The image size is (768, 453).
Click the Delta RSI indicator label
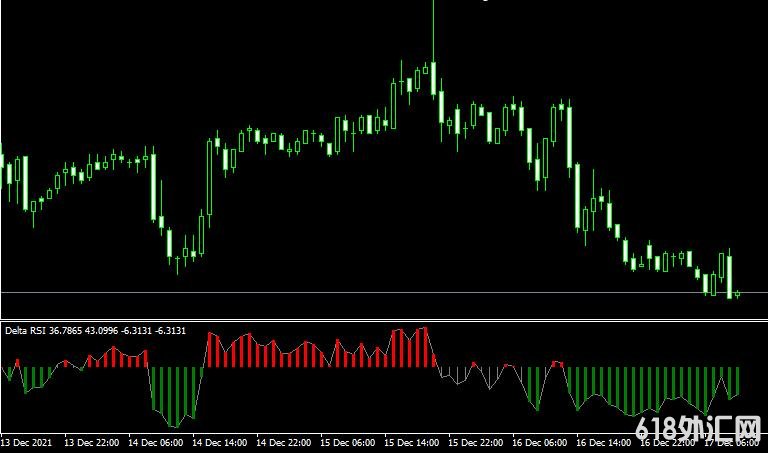[96, 331]
